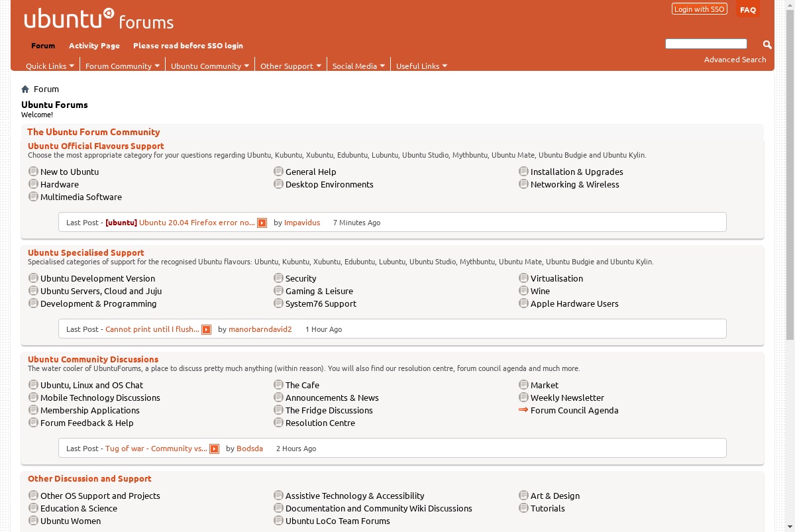Click the home icon beside Forum breadcrumb
The image size is (795, 532).
pos(25,89)
